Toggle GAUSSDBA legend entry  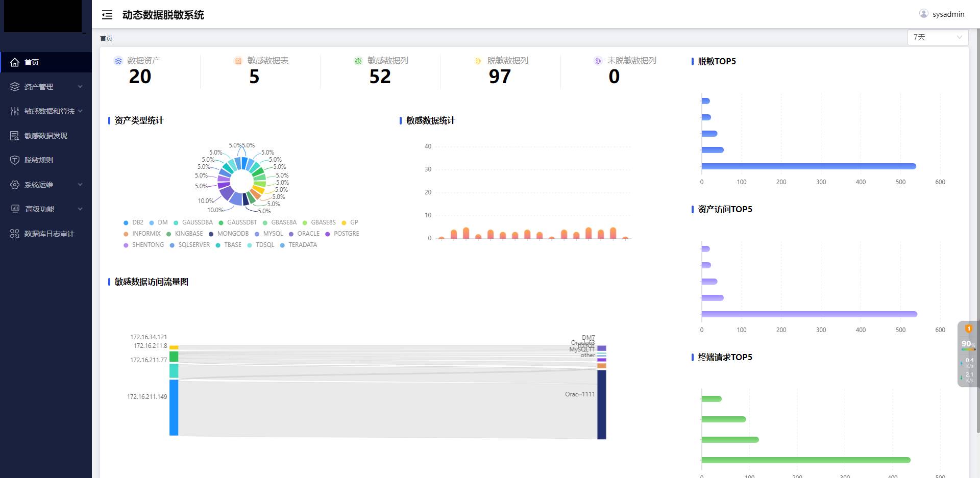(x=193, y=222)
